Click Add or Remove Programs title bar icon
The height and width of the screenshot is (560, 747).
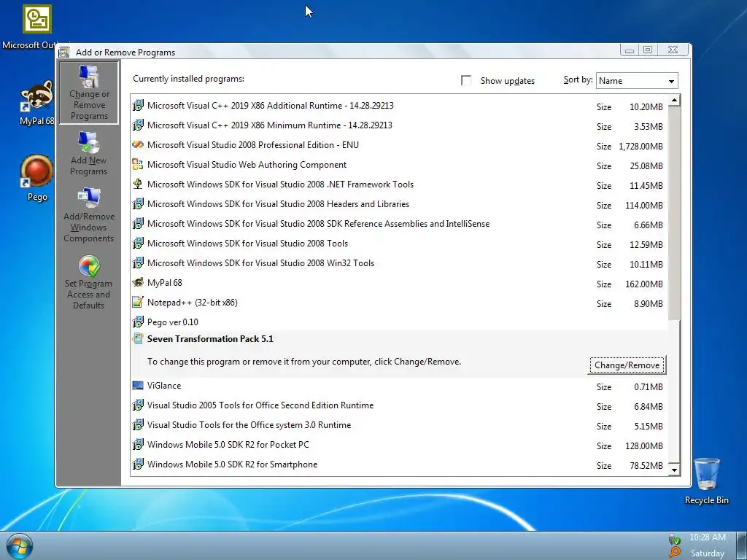point(64,52)
